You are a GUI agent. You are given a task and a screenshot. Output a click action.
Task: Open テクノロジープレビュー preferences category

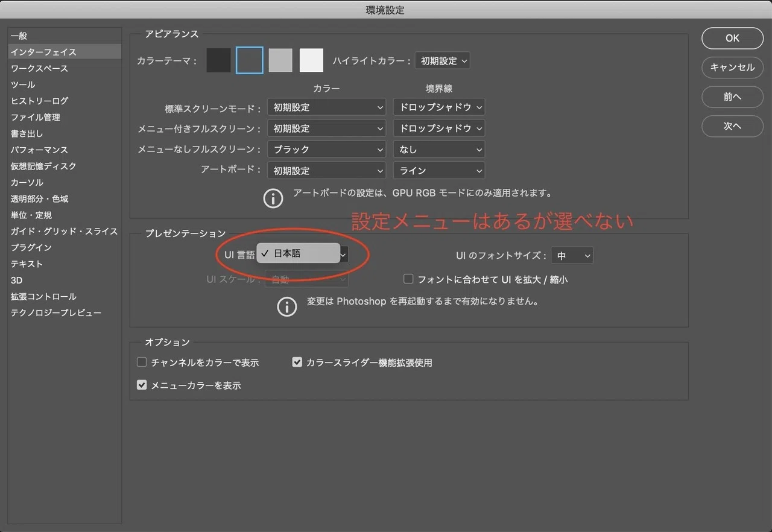click(65, 313)
